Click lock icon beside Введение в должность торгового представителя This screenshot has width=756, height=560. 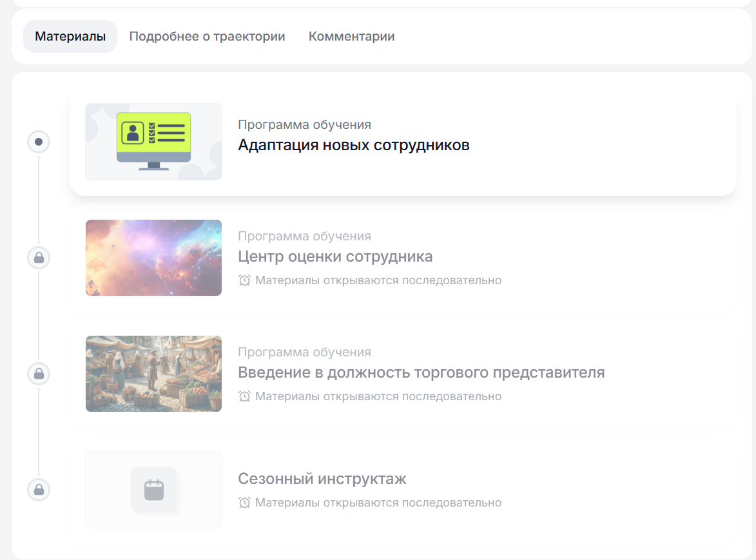point(39,374)
